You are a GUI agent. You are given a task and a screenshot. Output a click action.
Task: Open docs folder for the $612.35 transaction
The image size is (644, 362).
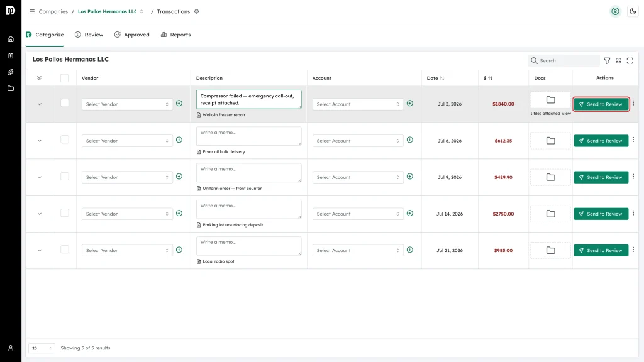point(550,141)
